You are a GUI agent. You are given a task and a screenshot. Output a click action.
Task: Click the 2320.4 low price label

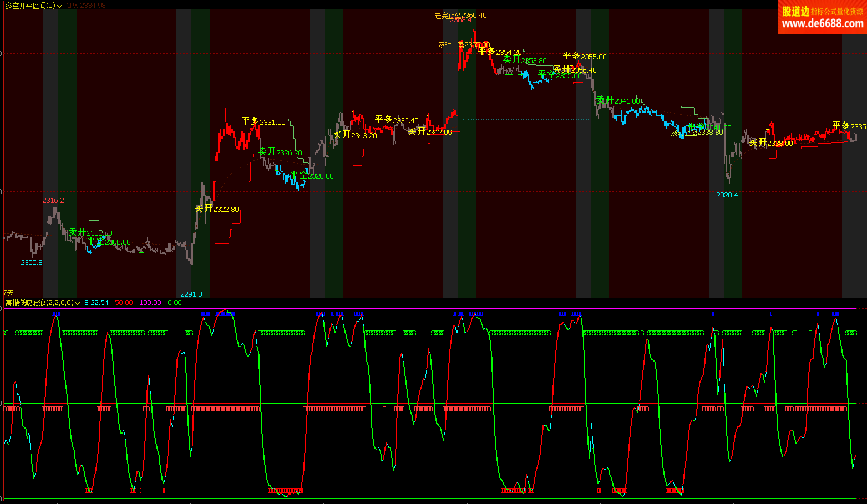[x=727, y=195]
